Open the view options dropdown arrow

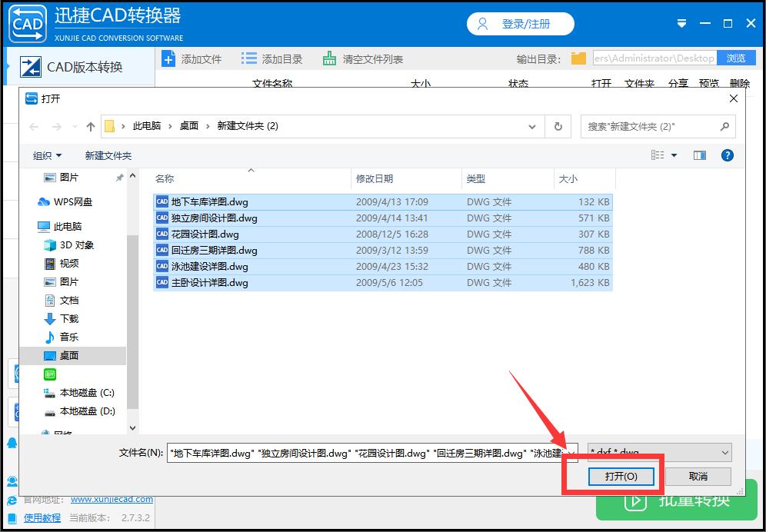673,155
